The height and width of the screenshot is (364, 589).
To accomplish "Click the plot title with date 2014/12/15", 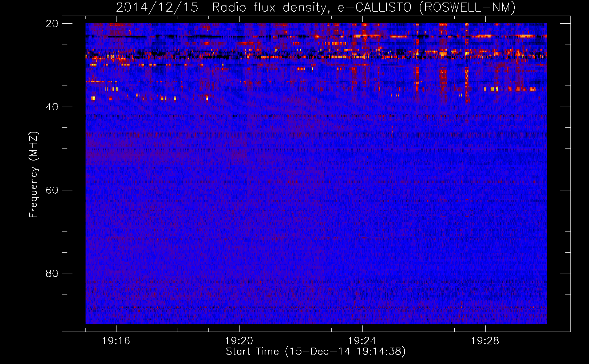I will [316, 7].
